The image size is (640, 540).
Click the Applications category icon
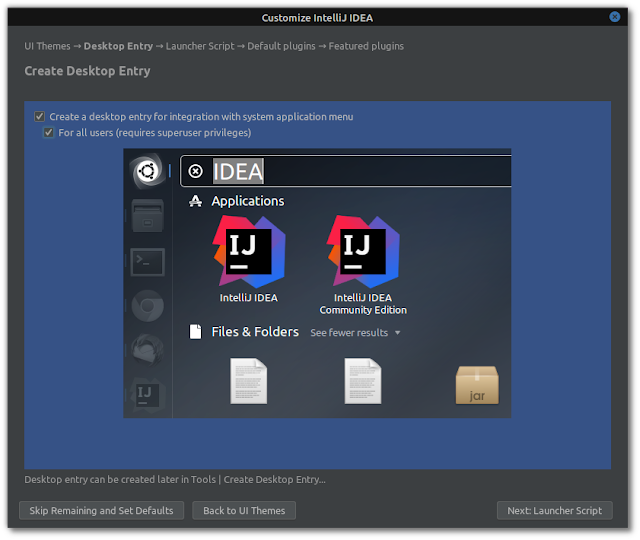coord(196,201)
